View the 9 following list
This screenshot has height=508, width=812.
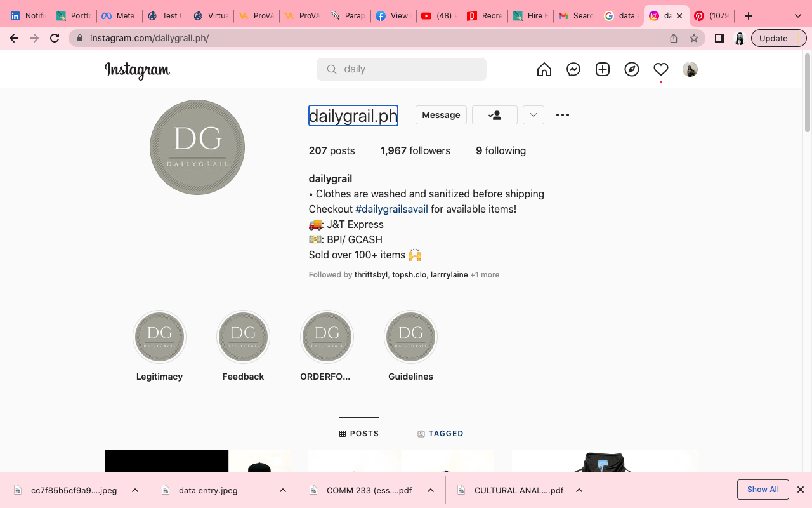501,150
